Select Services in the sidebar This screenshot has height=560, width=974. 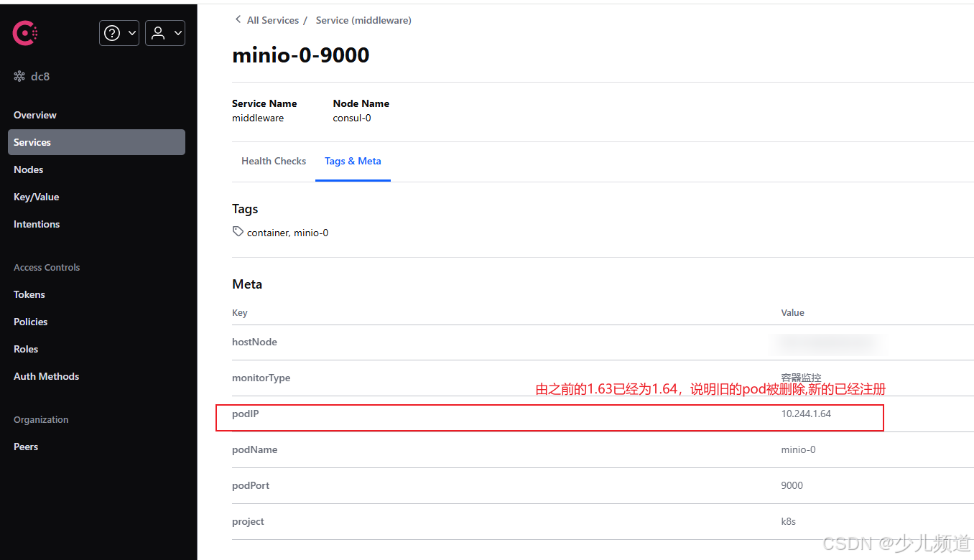click(96, 142)
